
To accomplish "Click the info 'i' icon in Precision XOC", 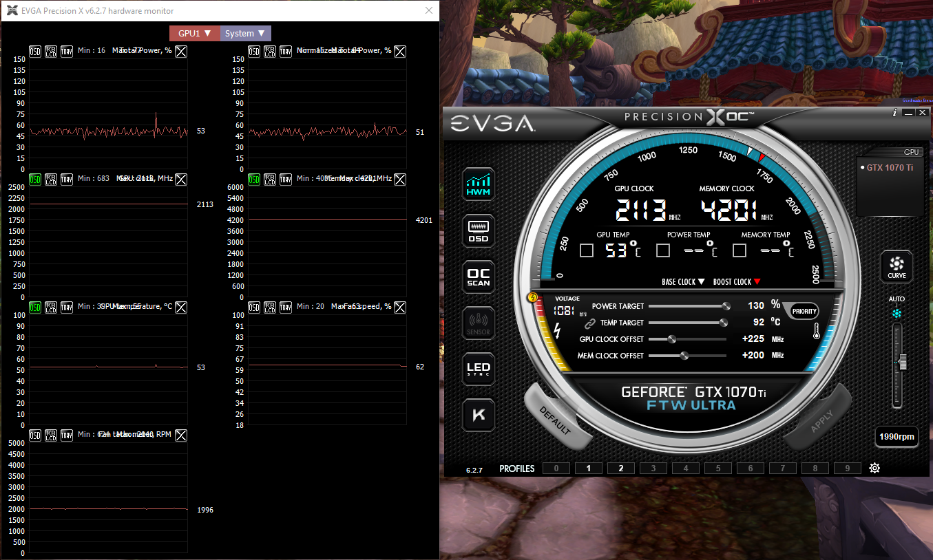I will tap(894, 112).
